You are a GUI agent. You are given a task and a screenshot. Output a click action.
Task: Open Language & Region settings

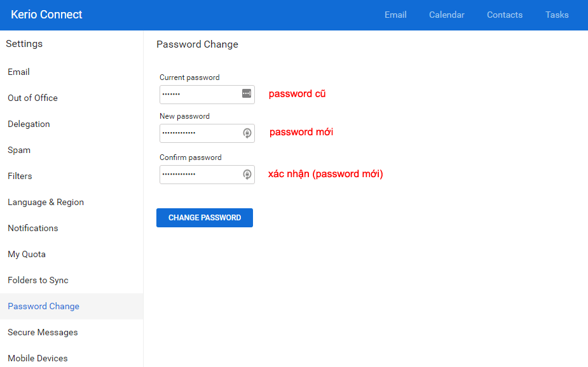(46, 202)
